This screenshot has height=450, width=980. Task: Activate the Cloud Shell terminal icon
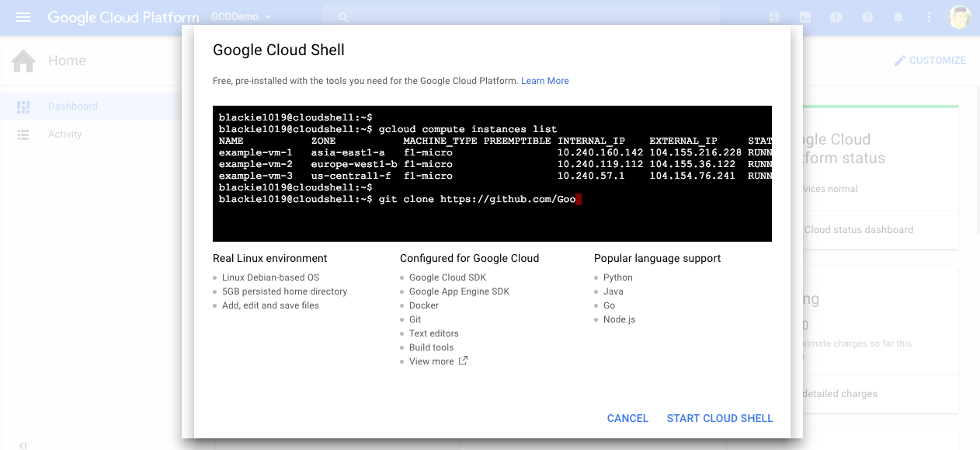(x=805, y=17)
